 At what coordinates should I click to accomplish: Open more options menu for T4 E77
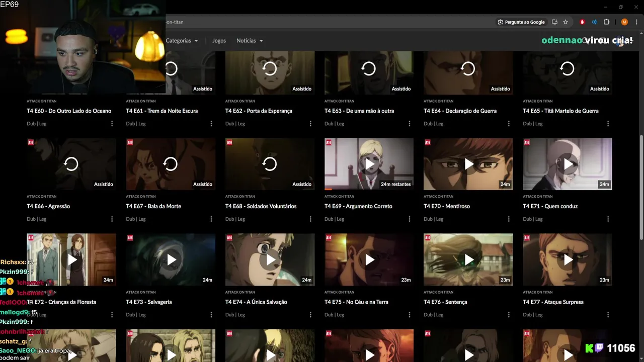pyautogui.click(x=608, y=315)
